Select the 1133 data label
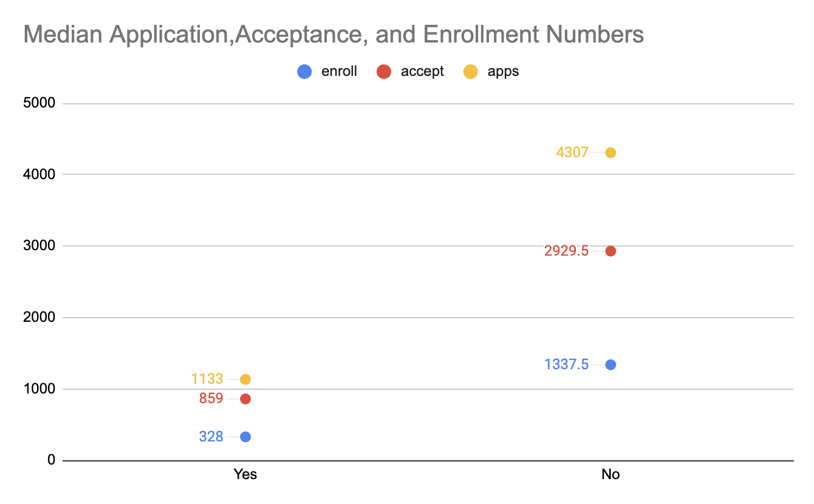 207,380
